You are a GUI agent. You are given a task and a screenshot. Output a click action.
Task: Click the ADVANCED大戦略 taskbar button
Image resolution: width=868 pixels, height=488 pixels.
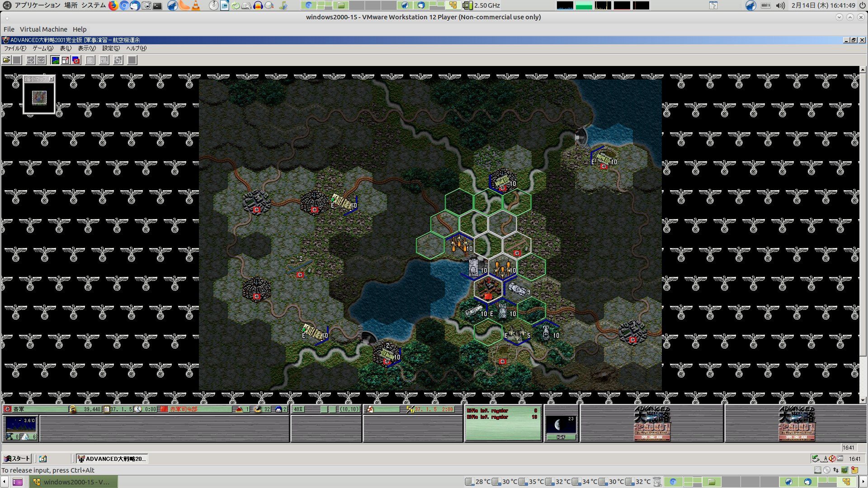(x=112, y=459)
